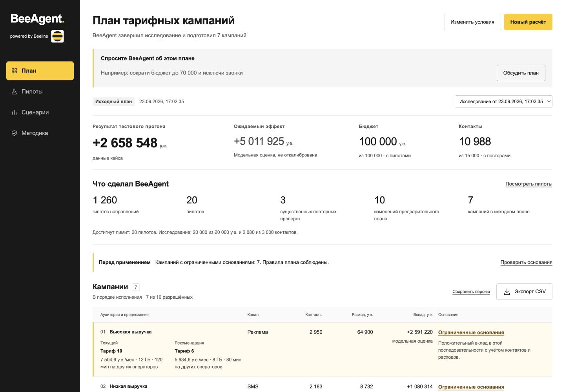Click the 20 пилотов count
The height and width of the screenshot is (392, 565).
[192, 200]
